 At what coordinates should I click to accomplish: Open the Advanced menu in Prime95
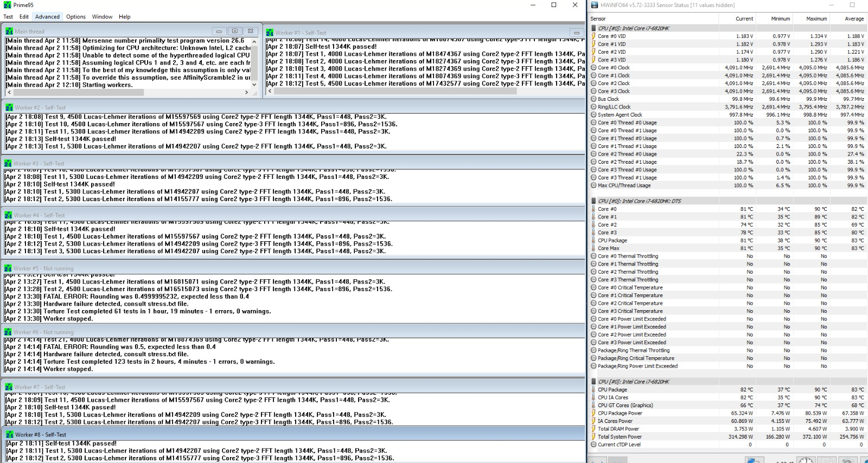(x=48, y=17)
